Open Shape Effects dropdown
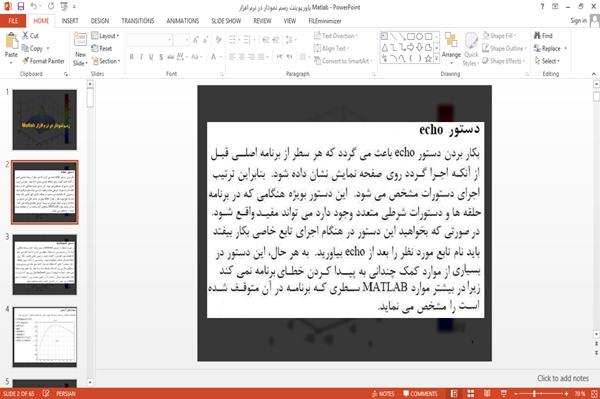This screenshot has width=600, height=399. point(504,61)
